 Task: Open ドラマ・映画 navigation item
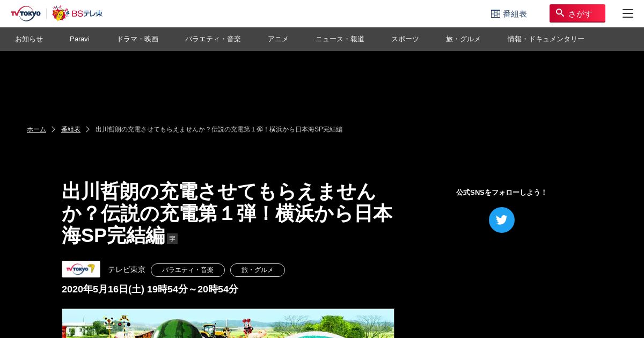click(x=137, y=39)
